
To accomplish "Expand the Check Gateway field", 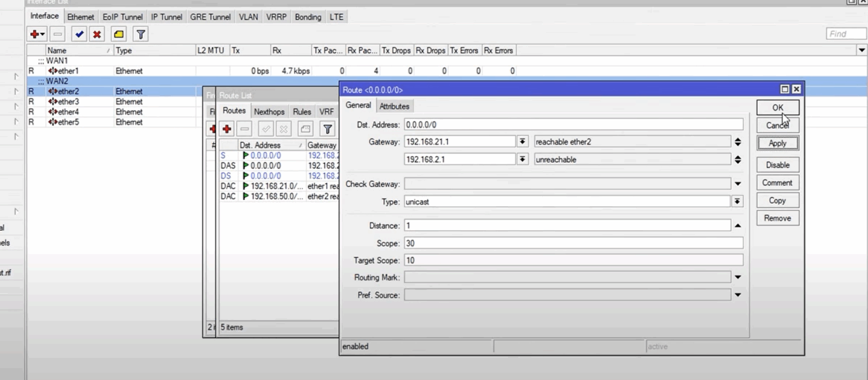I will point(737,184).
